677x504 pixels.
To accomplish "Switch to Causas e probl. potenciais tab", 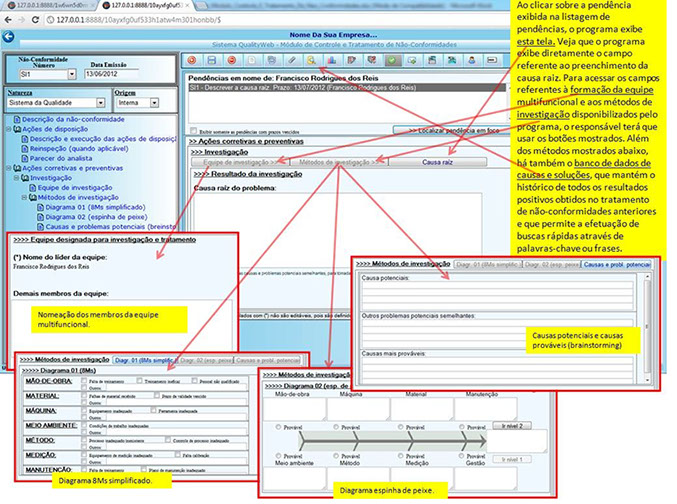I will tap(616, 263).
